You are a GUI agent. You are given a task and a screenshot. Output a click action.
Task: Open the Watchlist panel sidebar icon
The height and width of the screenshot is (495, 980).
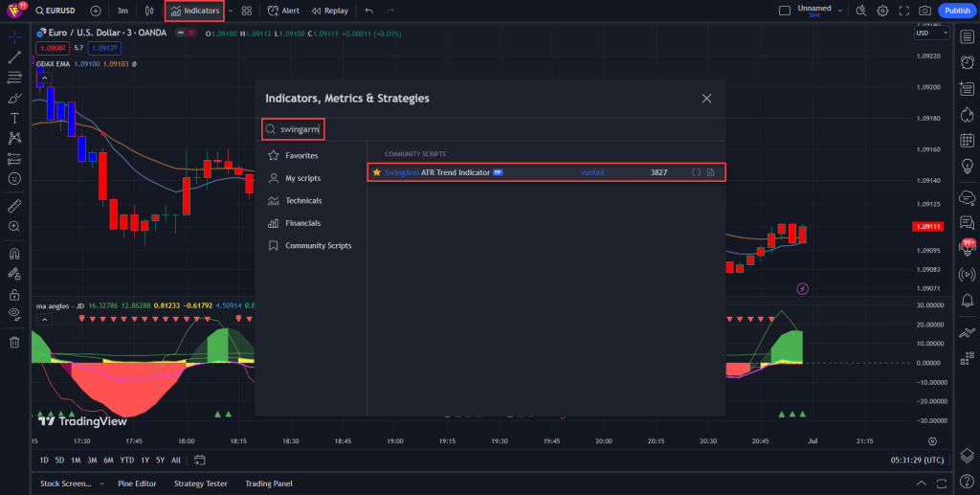[x=967, y=37]
